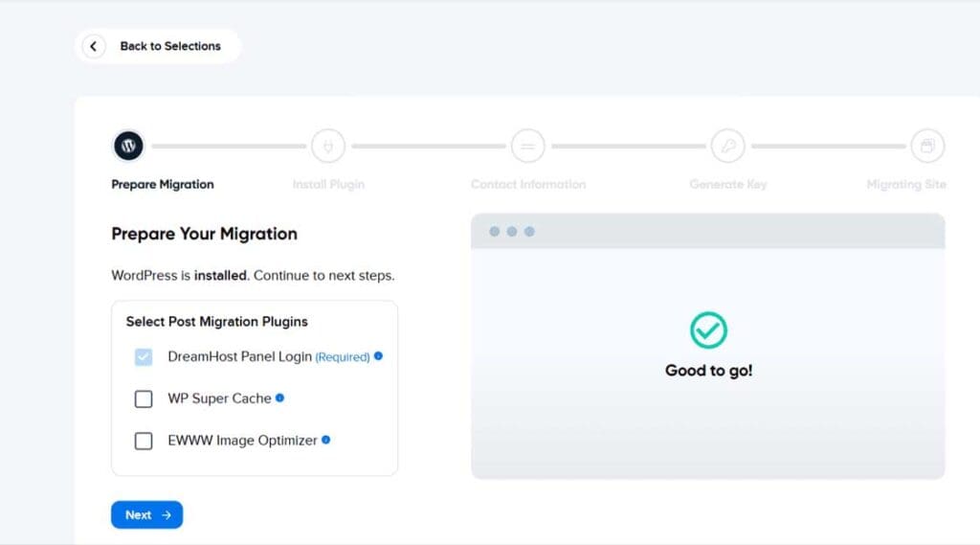Screen dimensions: 980x545
Task: Go back via Back to Selections text
Action: pyautogui.click(x=170, y=46)
